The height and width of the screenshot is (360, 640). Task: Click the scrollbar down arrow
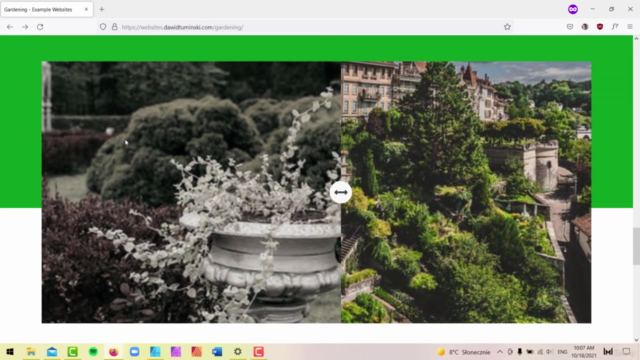pyautogui.click(x=636, y=340)
